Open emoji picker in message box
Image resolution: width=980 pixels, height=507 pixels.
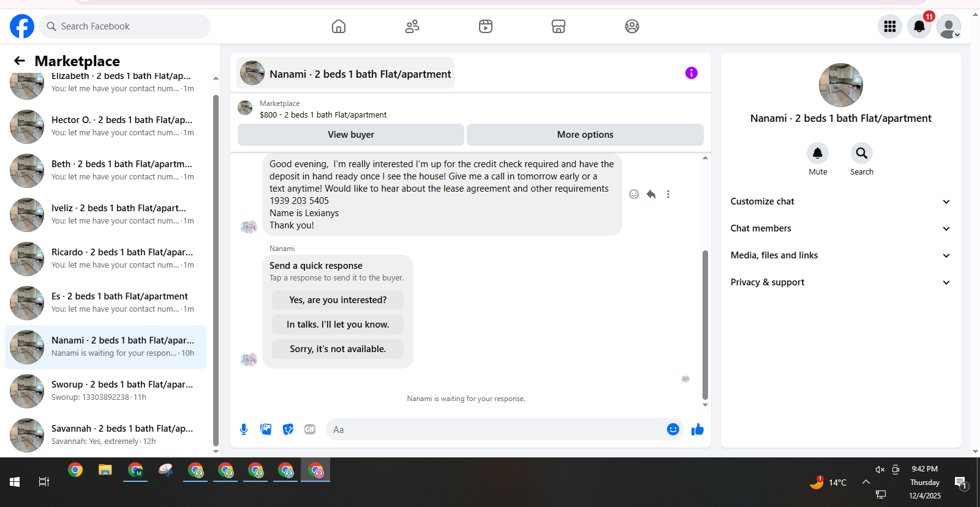673,429
